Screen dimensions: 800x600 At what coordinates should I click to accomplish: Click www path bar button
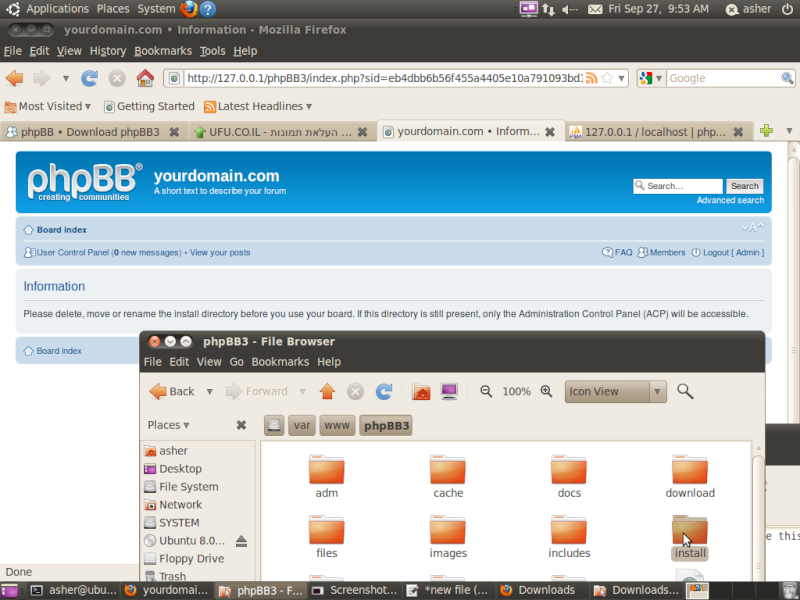pos(337,426)
